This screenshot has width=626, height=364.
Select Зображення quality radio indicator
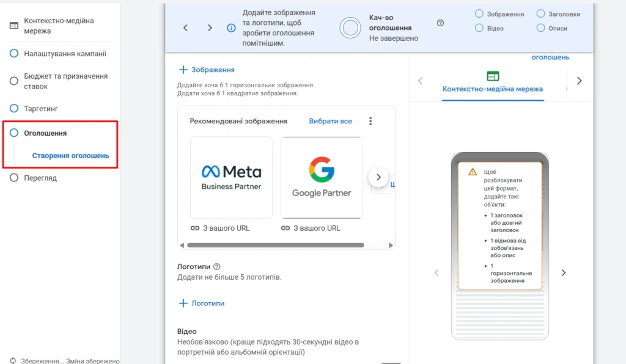click(479, 13)
